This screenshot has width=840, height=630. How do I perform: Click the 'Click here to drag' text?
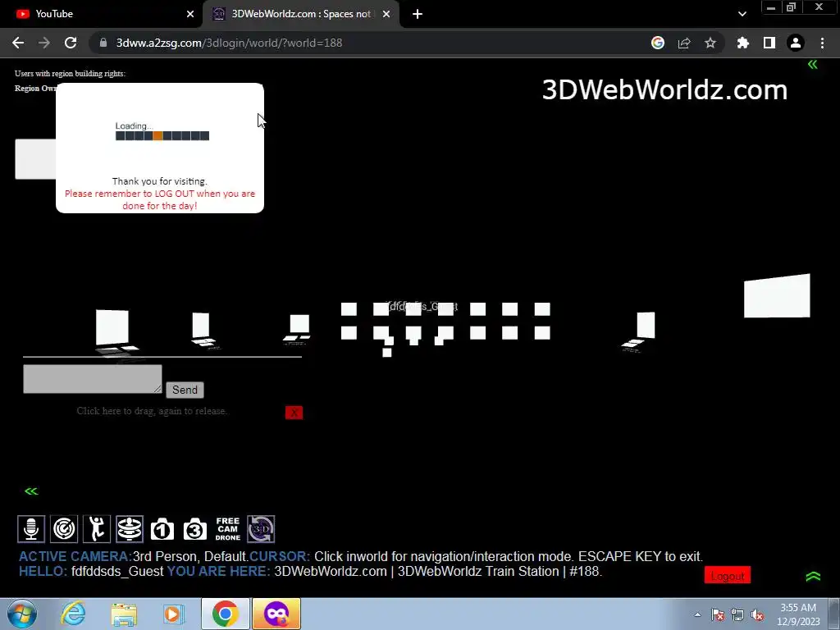[x=152, y=411]
